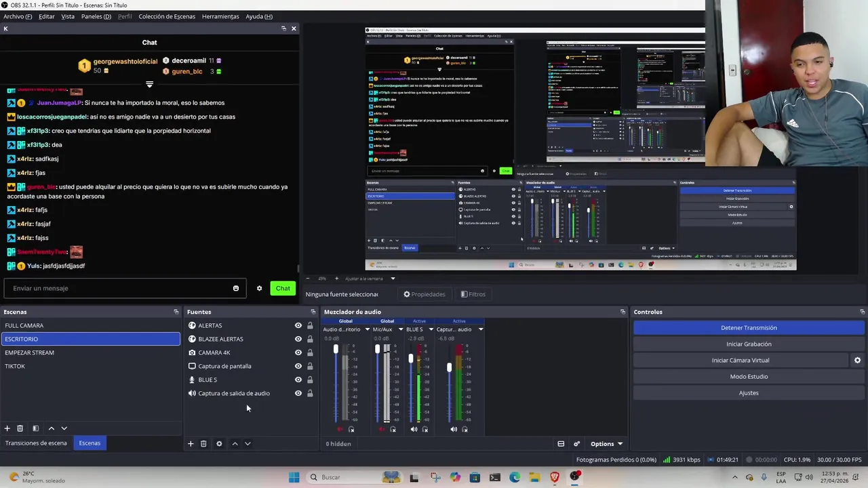Switch audio mixer layout icon

click(561, 444)
